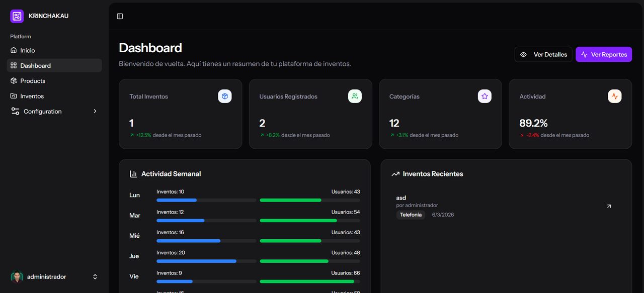
Task: Click the Telefonía category tag
Action: [x=411, y=215]
